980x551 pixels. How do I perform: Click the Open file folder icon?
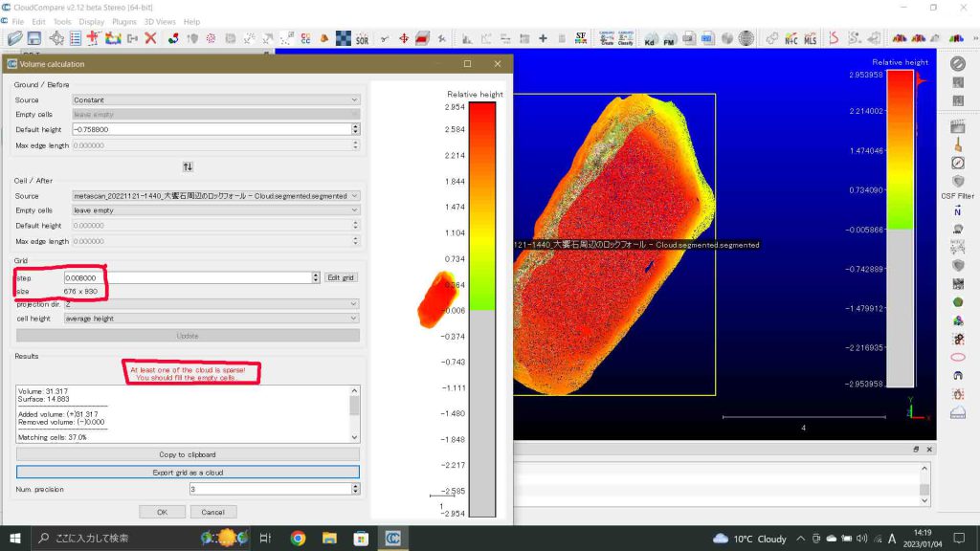point(13,38)
